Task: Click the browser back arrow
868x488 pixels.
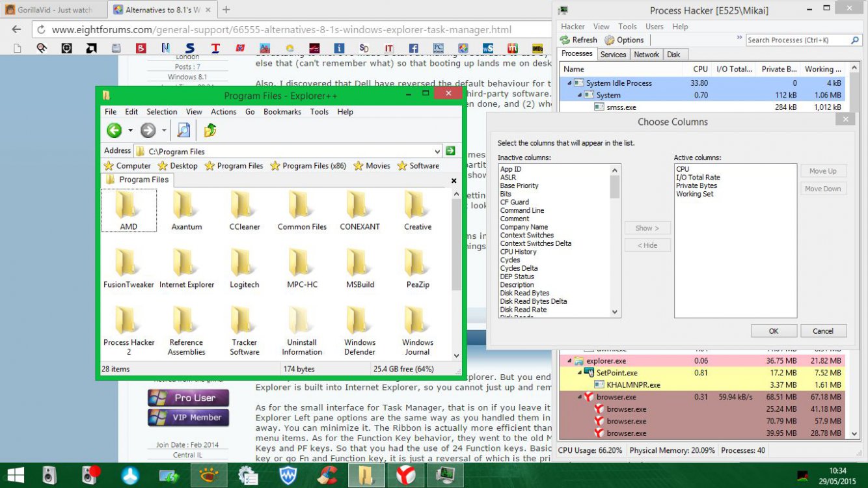Action: click(17, 29)
